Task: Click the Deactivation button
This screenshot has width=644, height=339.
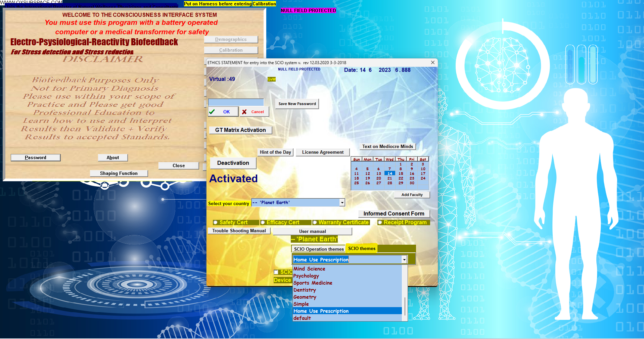Action: pos(233,163)
